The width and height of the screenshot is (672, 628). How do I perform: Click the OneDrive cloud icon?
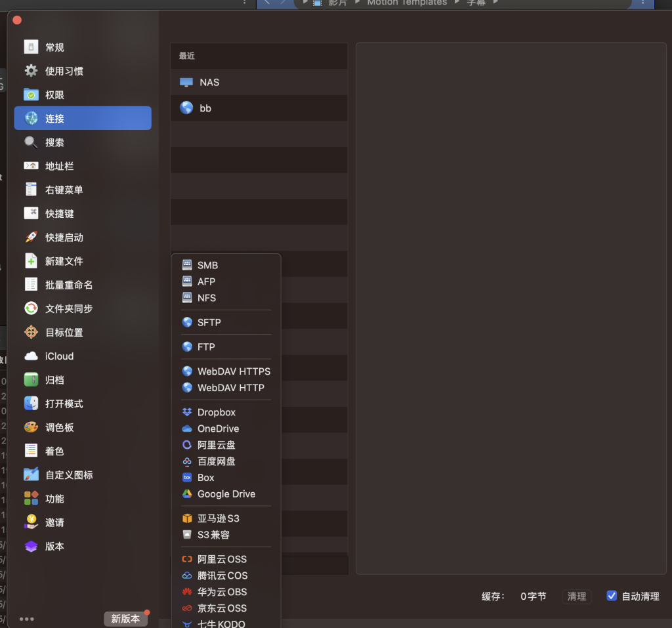click(x=187, y=429)
